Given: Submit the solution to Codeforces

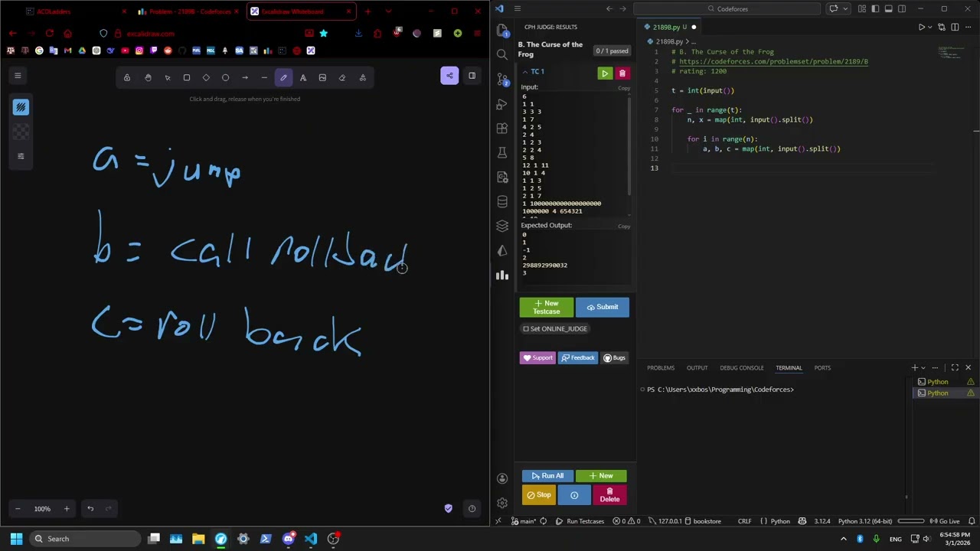Looking at the screenshot, I should click(603, 307).
